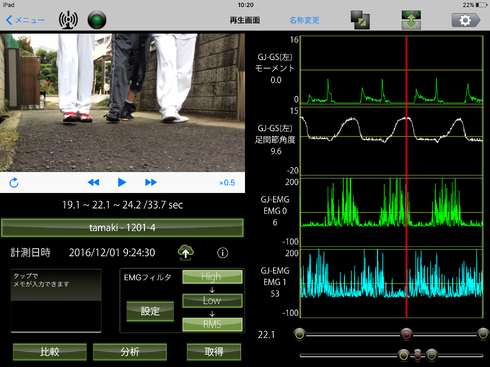Toggle the RMS EMG filter

(212, 324)
